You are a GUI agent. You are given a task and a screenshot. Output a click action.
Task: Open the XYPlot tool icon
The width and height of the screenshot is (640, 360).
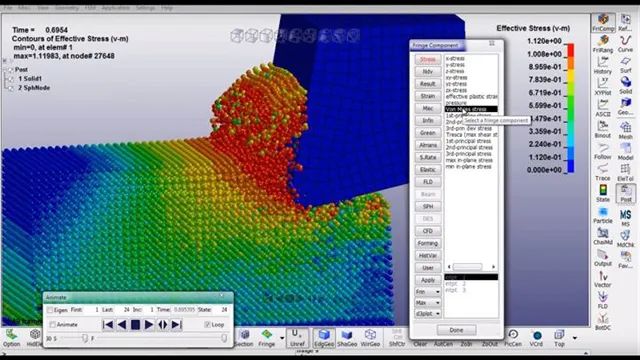coord(602,87)
